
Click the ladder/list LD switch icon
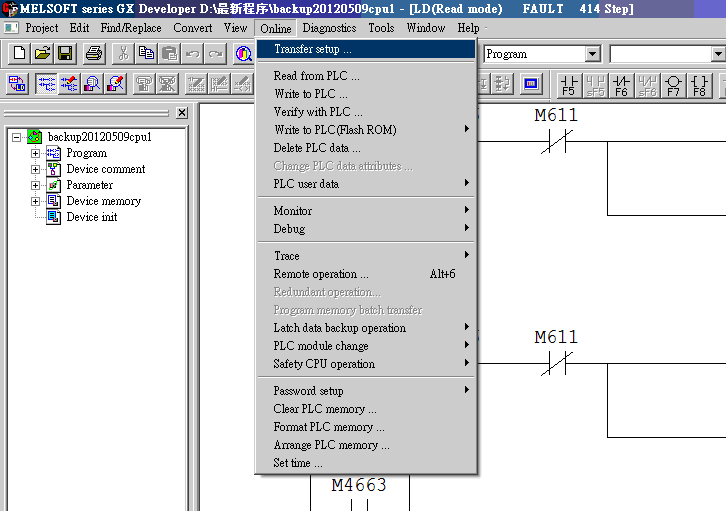click(x=18, y=84)
